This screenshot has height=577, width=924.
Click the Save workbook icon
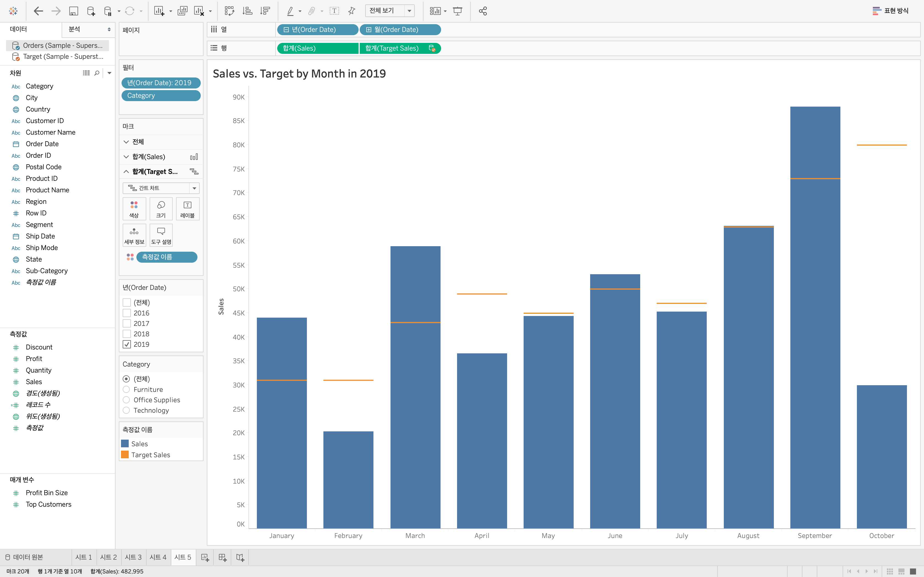73,11
